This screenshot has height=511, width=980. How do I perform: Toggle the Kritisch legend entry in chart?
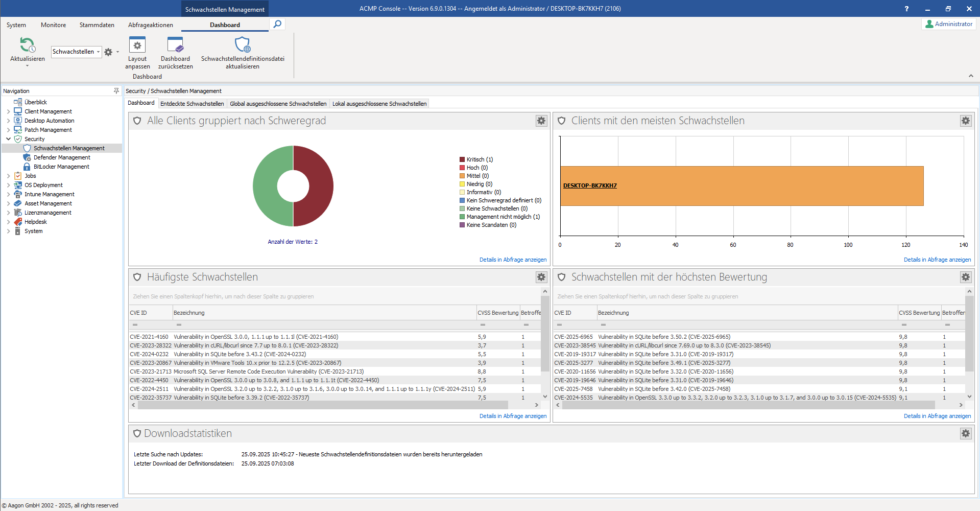click(479, 159)
